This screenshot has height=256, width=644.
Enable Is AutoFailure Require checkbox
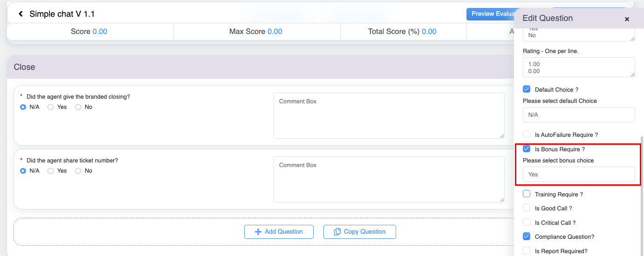click(x=527, y=135)
